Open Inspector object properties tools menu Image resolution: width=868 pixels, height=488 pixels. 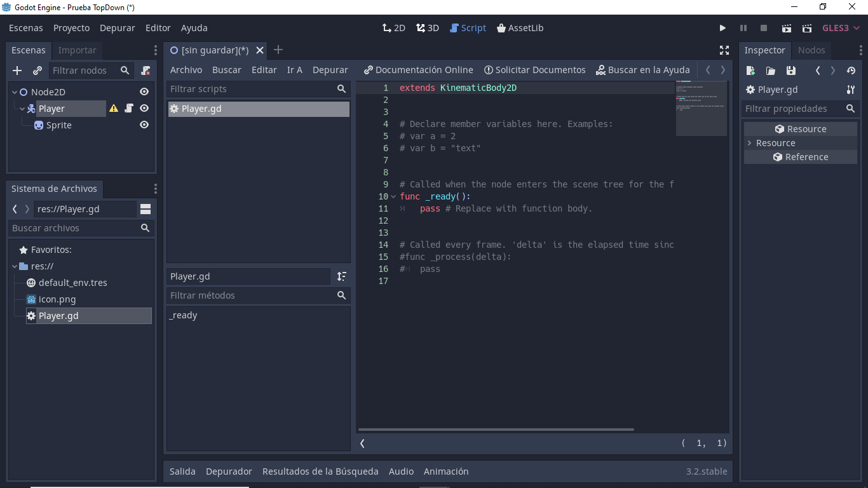[851, 90]
